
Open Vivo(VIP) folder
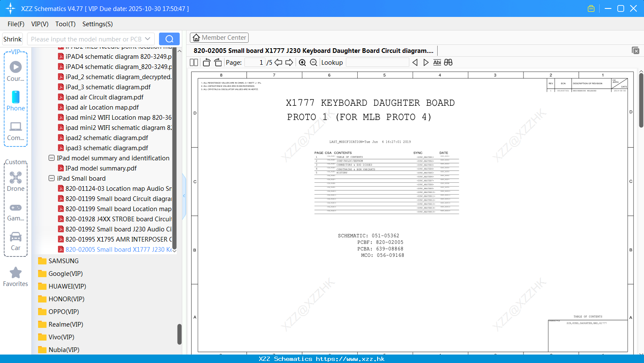pos(56,337)
